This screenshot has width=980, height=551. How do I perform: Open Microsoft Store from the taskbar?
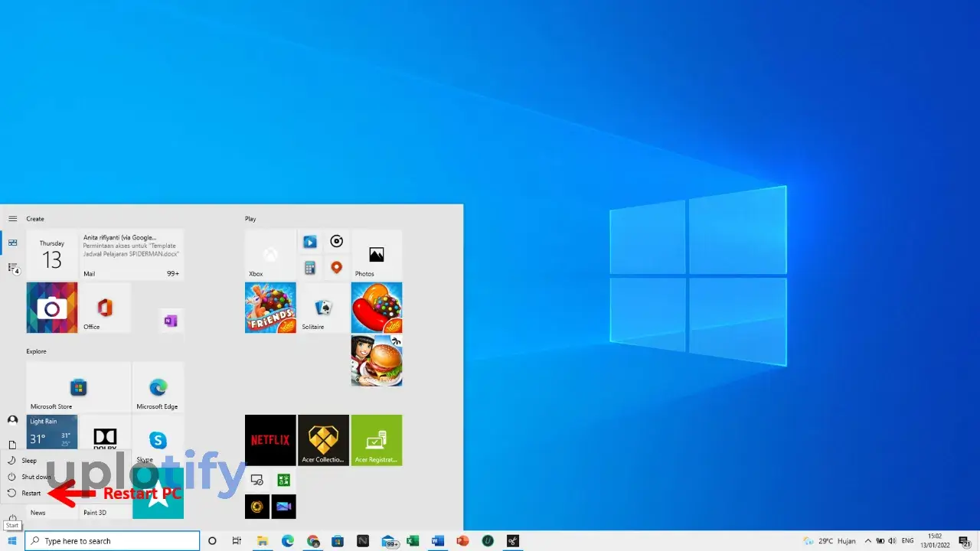(338, 541)
